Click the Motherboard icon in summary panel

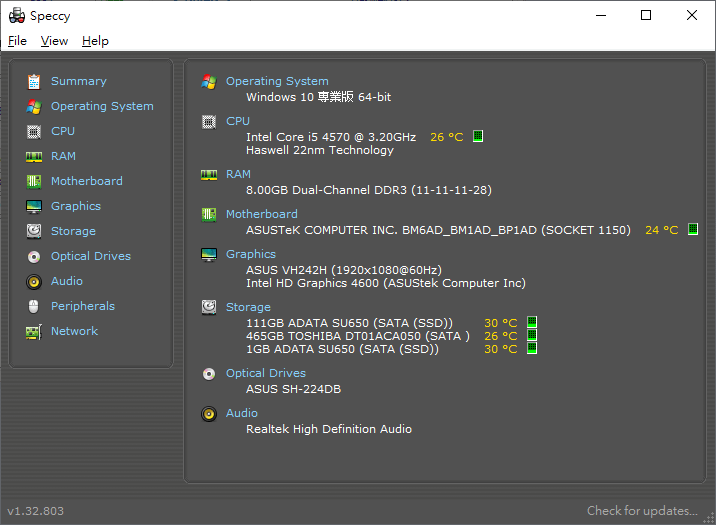(x=209, y=215)
